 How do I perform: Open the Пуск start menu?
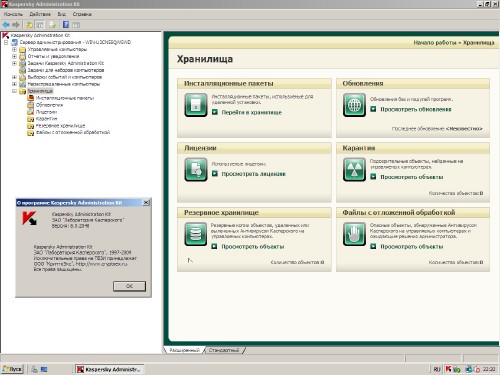click(12, 369)
